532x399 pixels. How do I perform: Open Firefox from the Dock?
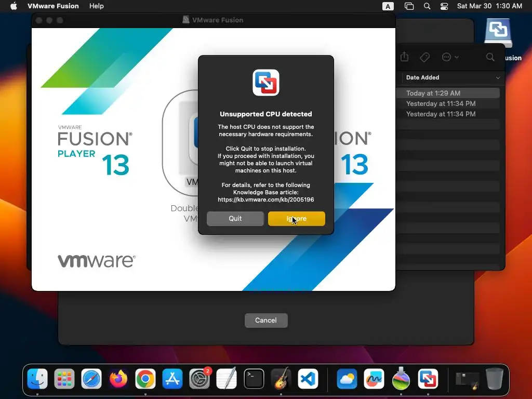pyautogui.click(x=118, y=379)
